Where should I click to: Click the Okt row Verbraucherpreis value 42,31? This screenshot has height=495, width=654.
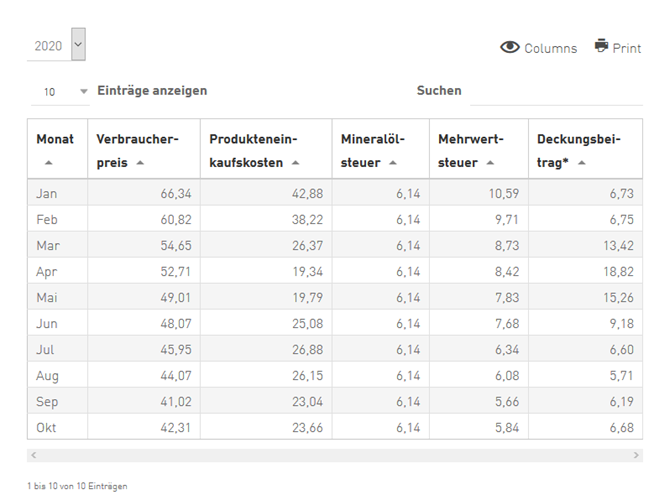point(176,428)
